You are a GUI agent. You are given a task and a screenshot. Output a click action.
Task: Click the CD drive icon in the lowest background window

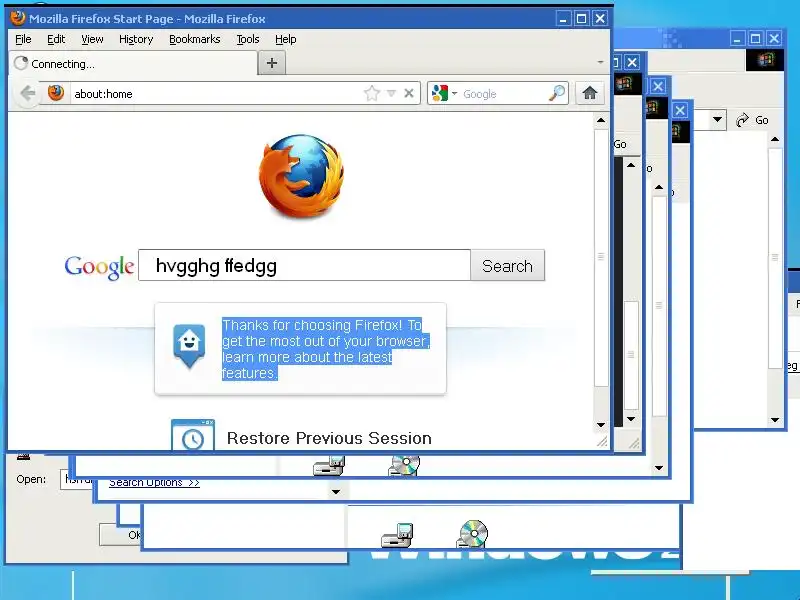(x=473, y=534)
